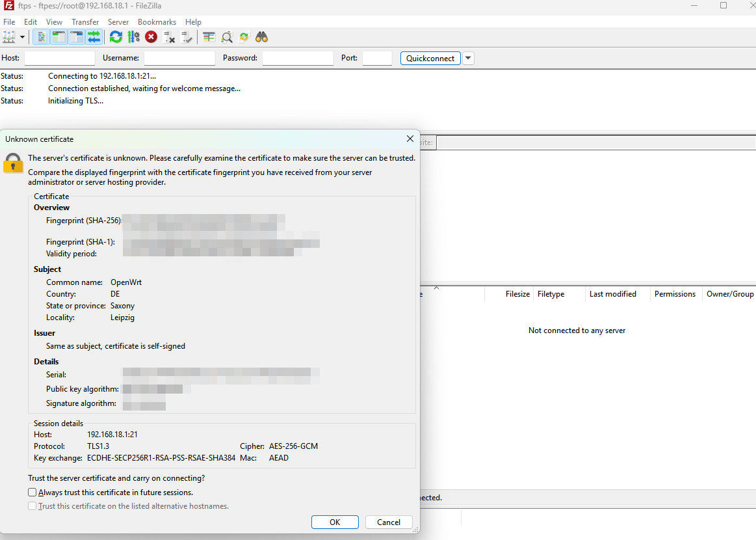Select the 'Initializing TLS...' status line

click(x=75, y=101)
